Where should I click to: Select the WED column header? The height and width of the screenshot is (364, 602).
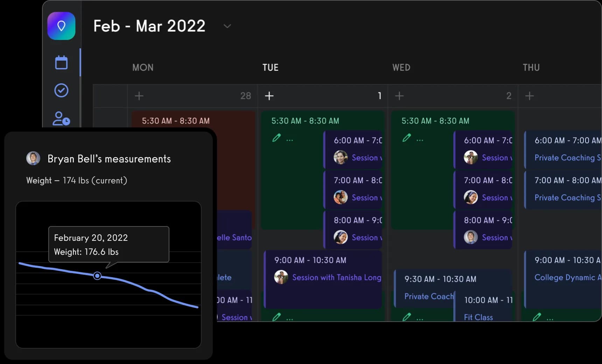401,68
